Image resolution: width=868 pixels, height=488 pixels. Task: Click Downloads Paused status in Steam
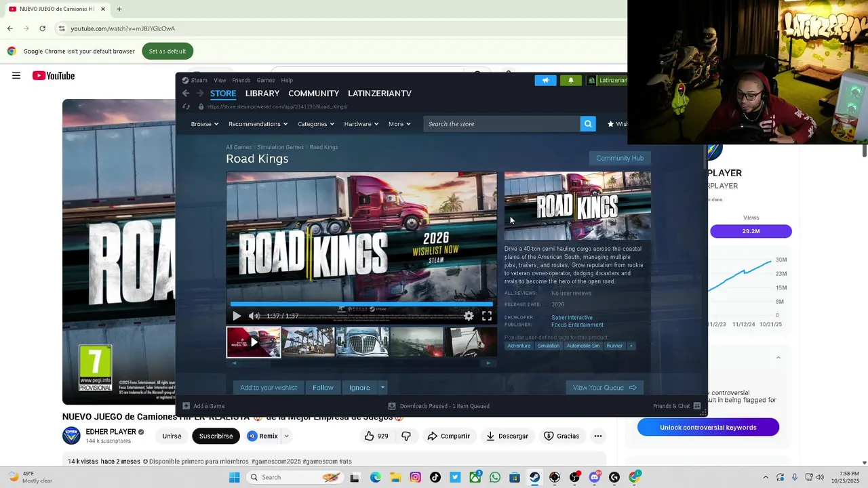439,406
